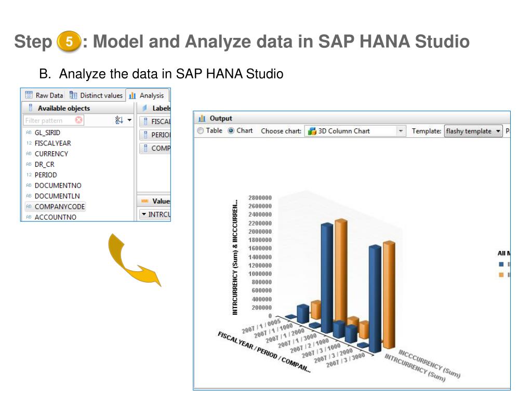Select CURRENCY in Available objects

coord(51,154)
